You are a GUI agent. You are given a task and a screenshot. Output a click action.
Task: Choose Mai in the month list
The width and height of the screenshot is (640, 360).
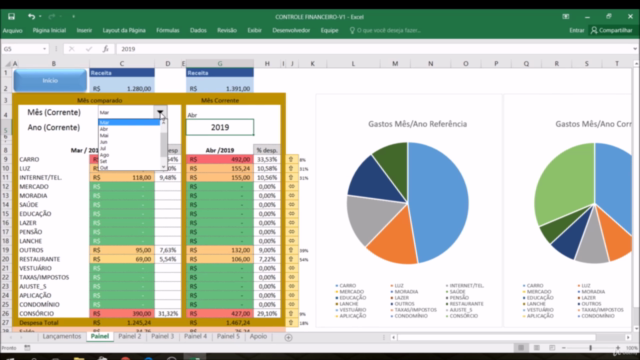point(104,136)
